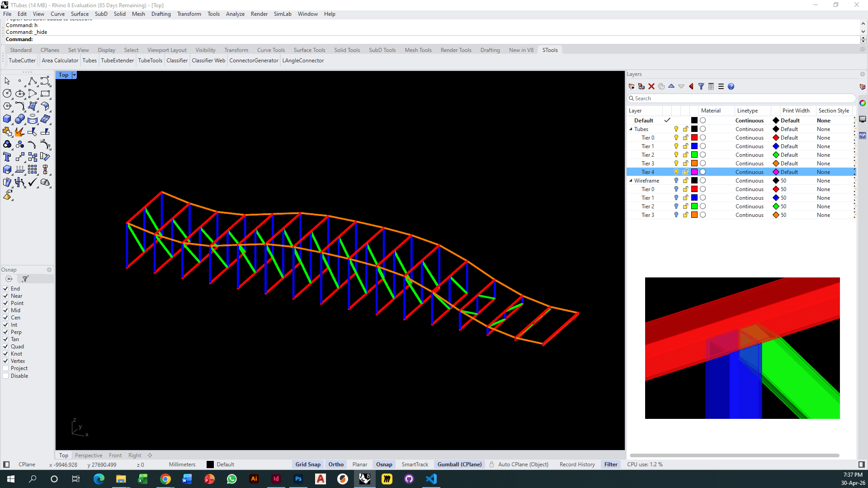Select the Trim tool
The image size is (868, 488).
[x=33, y=131]
